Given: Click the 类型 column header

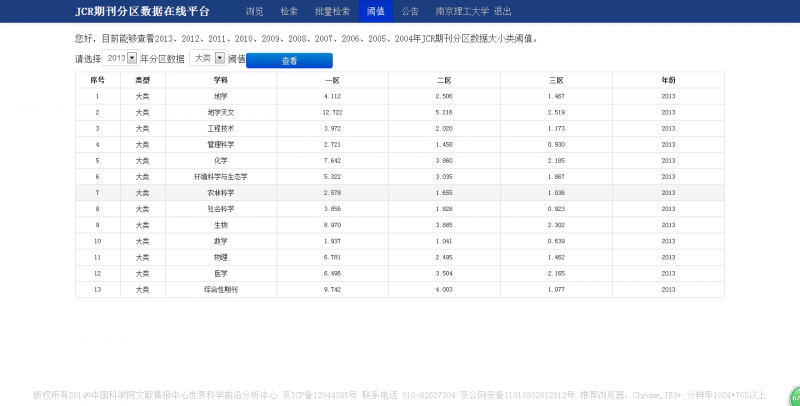Looking at the screenshot, I should click(x=142, y=80).
